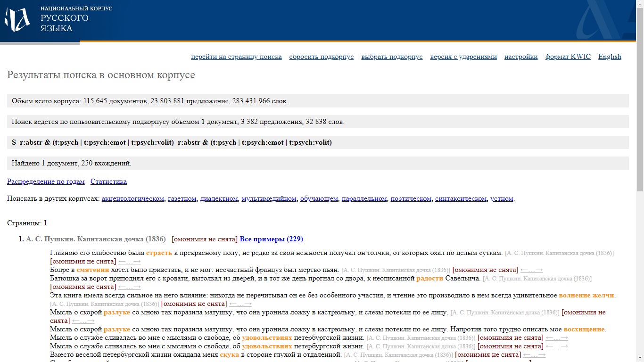Search in the устном corpus
Image resolution: width=644 pixels, height=362 pixels.
click(501, 198)
